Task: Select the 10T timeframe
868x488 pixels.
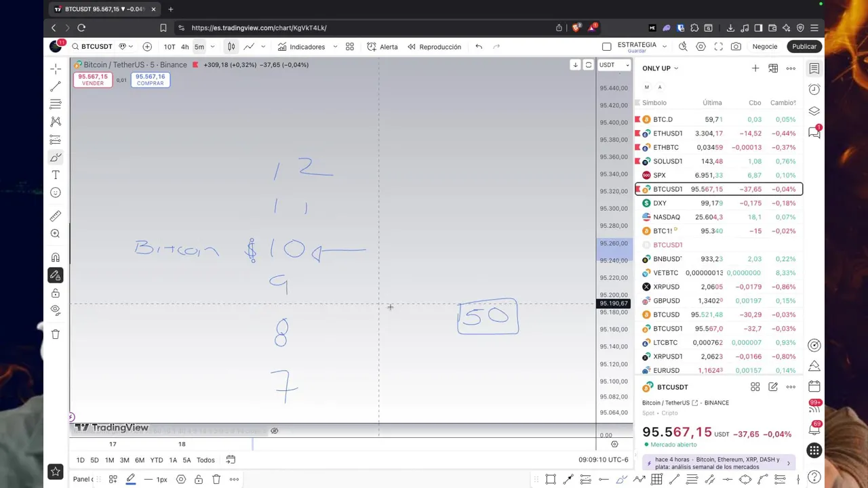Action: click(170, 47)
